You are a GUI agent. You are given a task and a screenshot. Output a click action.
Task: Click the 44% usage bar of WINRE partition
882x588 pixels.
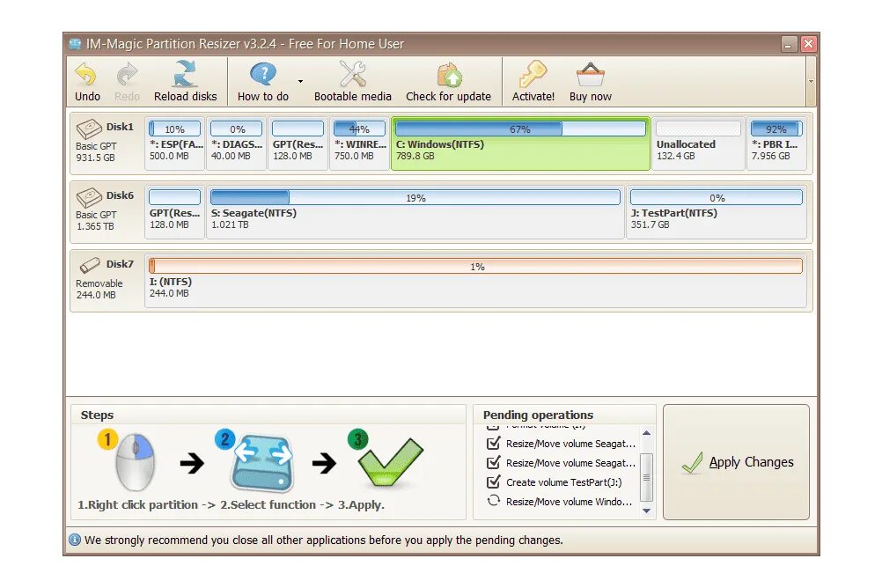pos(359,129)
